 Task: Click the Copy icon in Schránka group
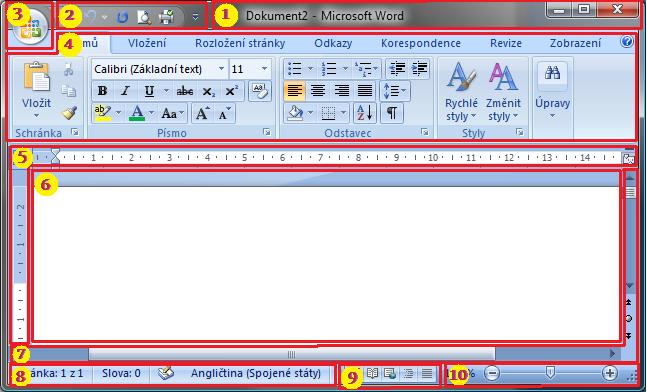click(x=69, y=91)
